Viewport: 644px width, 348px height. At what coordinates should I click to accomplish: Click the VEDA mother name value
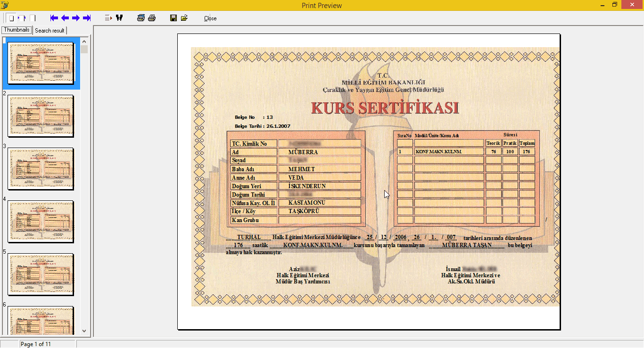297,178
